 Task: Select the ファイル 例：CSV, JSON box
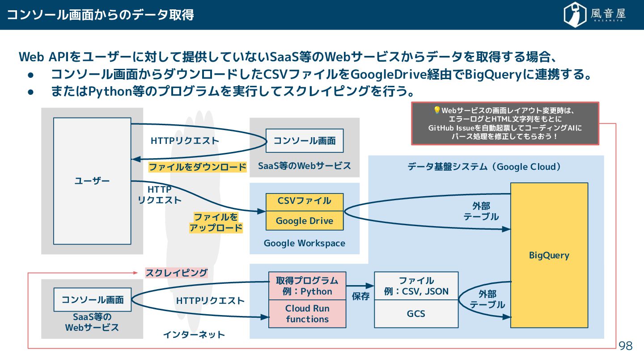[416, 286]
